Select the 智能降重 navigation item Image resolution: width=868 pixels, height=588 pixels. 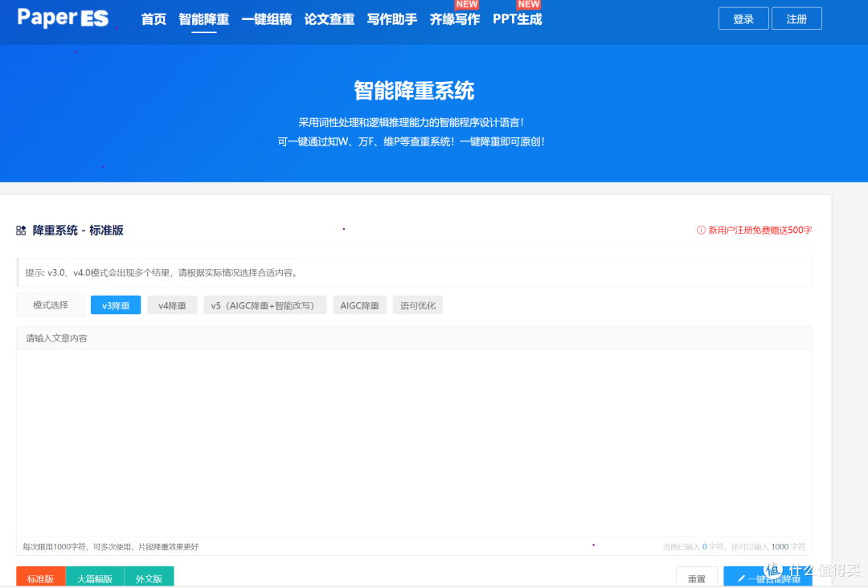pyautogui.click(x=203, y=19)
